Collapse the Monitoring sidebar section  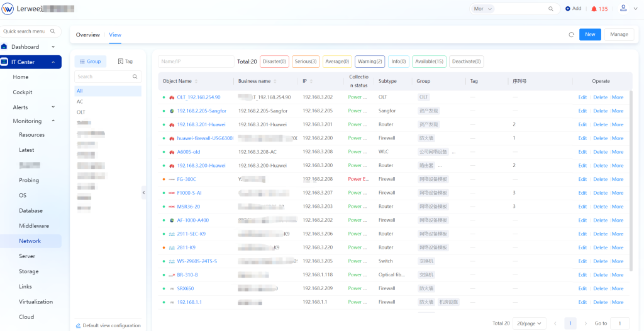pos(53,121)
